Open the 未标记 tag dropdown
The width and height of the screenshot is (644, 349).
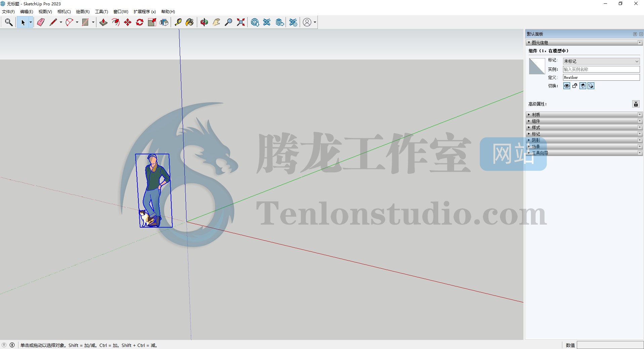[x=601, y=61]
